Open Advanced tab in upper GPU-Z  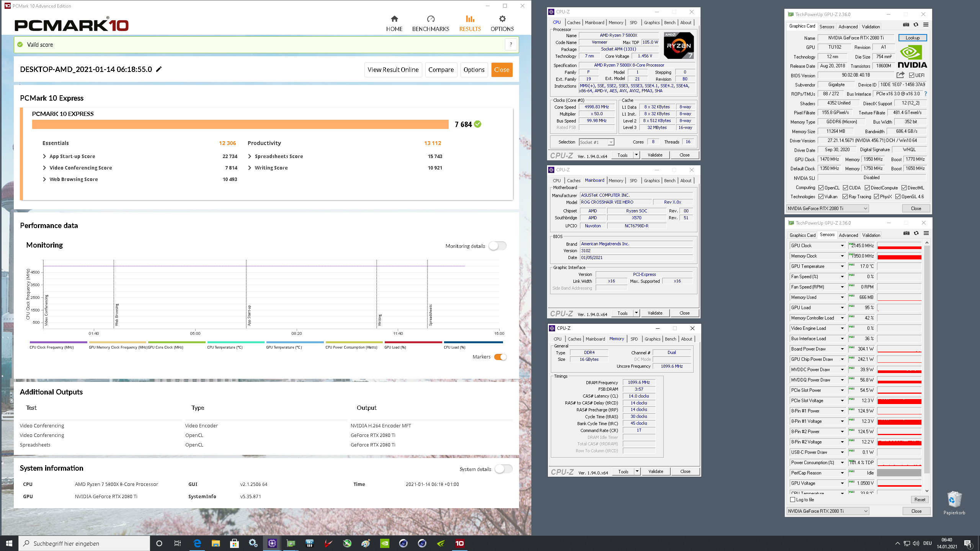click(x=848, y=27)
